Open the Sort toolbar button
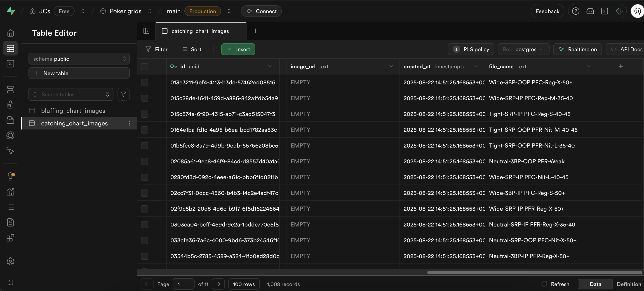The height and width of the screenshot is (291, 644). point(191,49)
